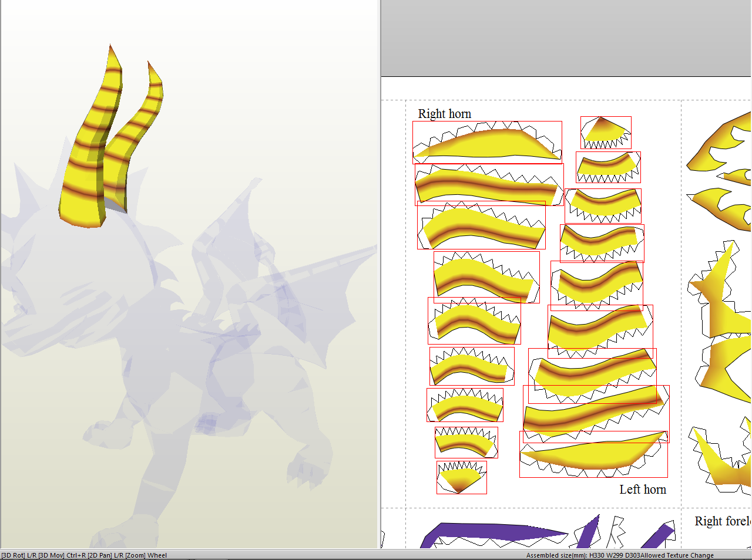752x560 pixels.
Task: Click the status bar text "Assembled size(mm): H330 W299 D303"
Action: click(583, 555)
